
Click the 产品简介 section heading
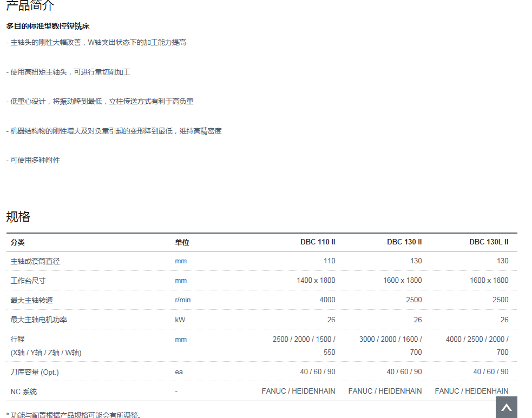(x=30, y=6)
